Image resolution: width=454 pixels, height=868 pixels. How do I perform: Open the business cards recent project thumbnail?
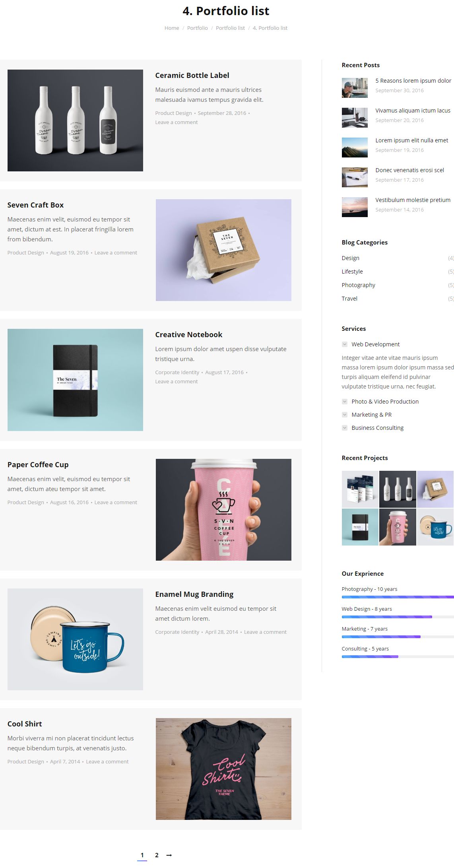[x=360, y=489]
